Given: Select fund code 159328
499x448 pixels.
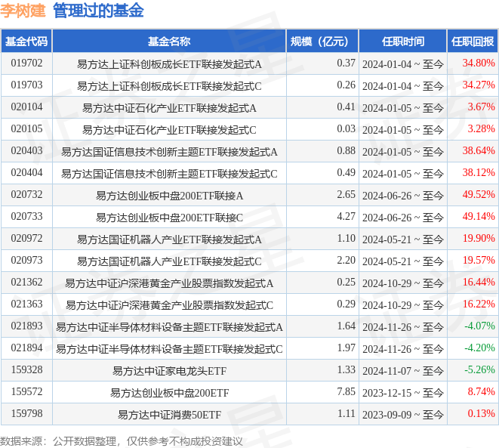Looking at the screenshot, I should point(26,370).
